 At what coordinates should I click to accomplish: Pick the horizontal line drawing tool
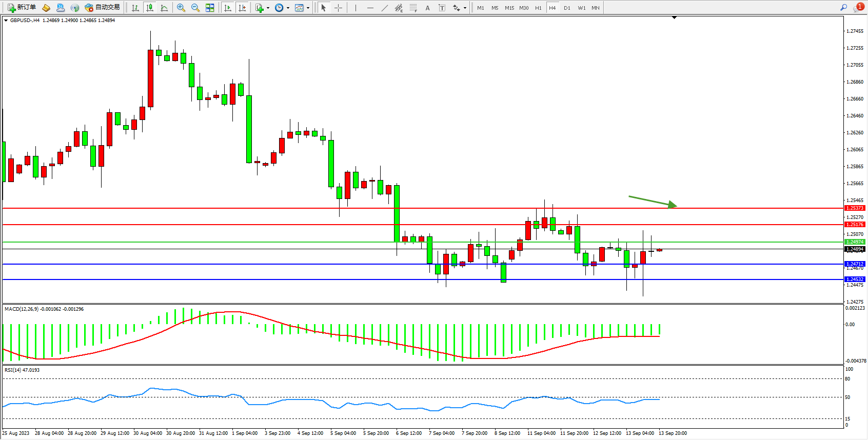click(x=370, y=8)
